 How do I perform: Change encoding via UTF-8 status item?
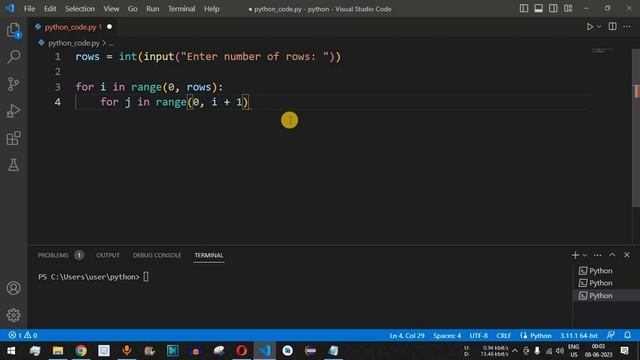click(478, 336)
